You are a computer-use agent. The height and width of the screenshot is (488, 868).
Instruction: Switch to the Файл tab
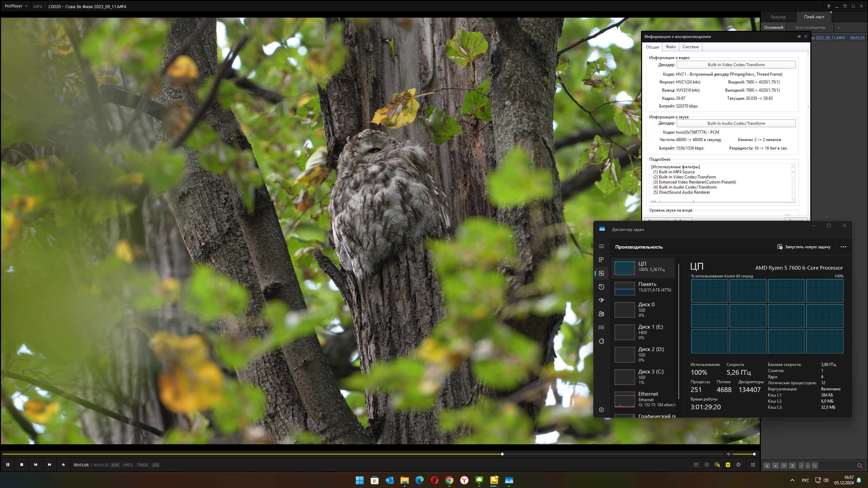670,47
